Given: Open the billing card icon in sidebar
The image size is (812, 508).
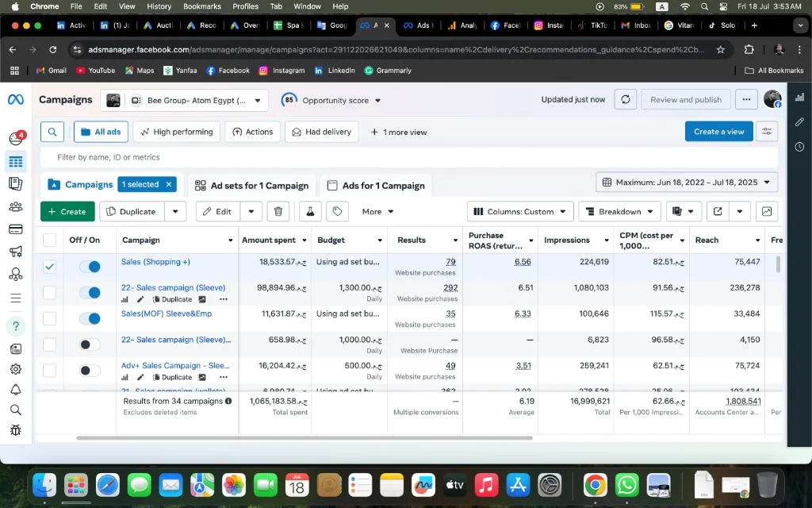Looking at the screenshot, I should tap(16, 229).
